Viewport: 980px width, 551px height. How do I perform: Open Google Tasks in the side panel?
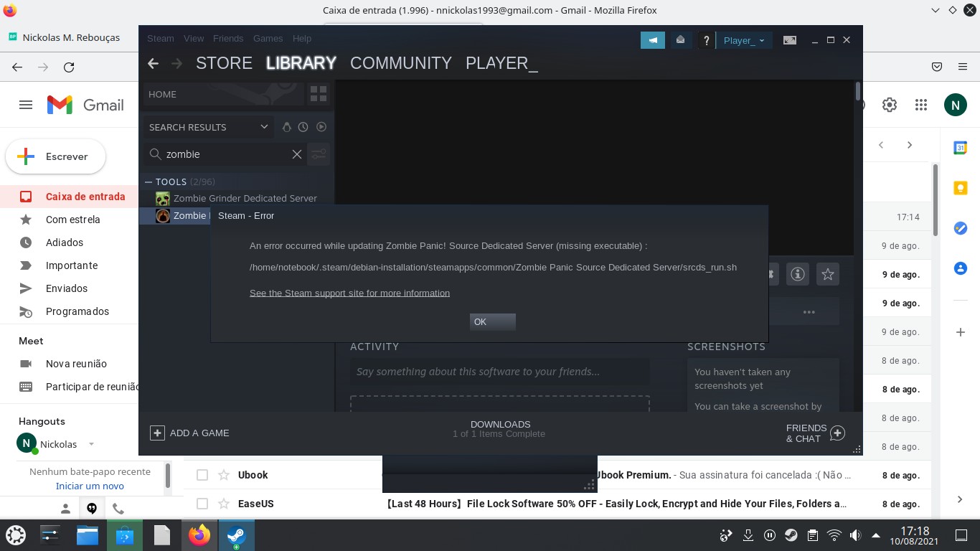(x=960, y=228)
